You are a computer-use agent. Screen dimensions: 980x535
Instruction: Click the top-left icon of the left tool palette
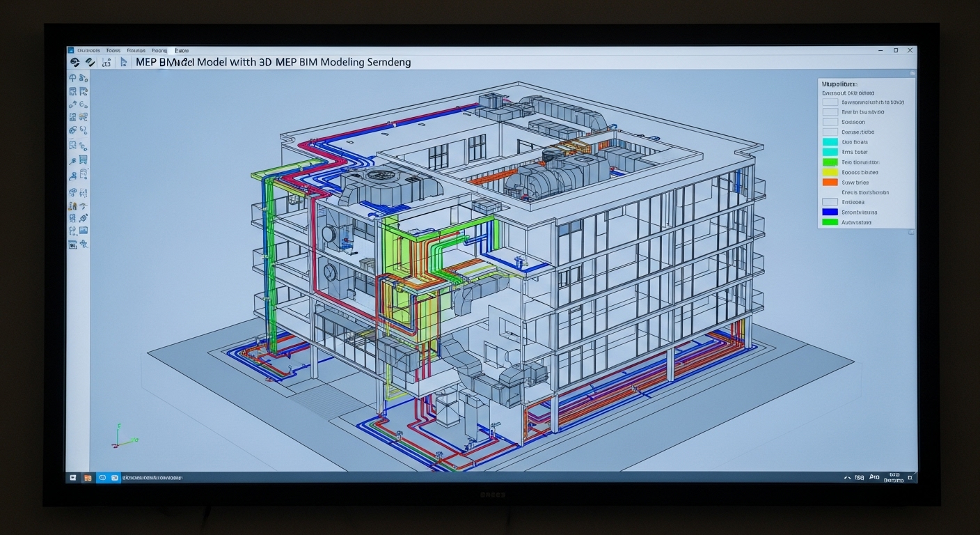tap(73, 77)
